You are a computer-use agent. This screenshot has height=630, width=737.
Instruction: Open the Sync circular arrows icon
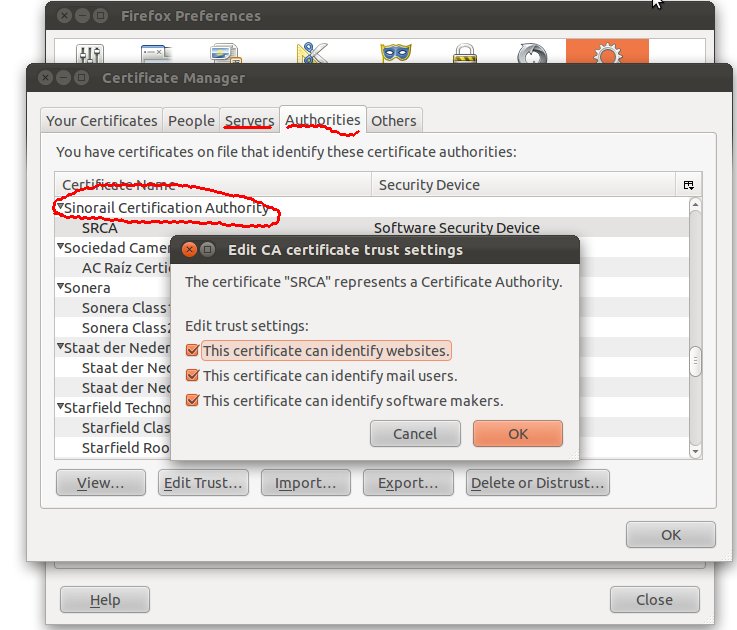[x=532, y=53]
